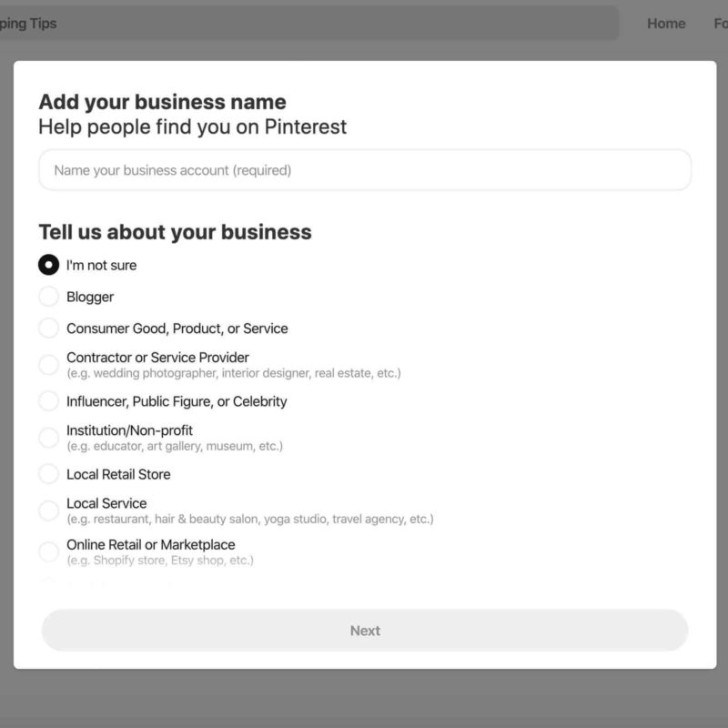Image resolution: width=728 pixels, height=728 pixels.
Task: Click the business name input field
Action: (x=364, y=170)
